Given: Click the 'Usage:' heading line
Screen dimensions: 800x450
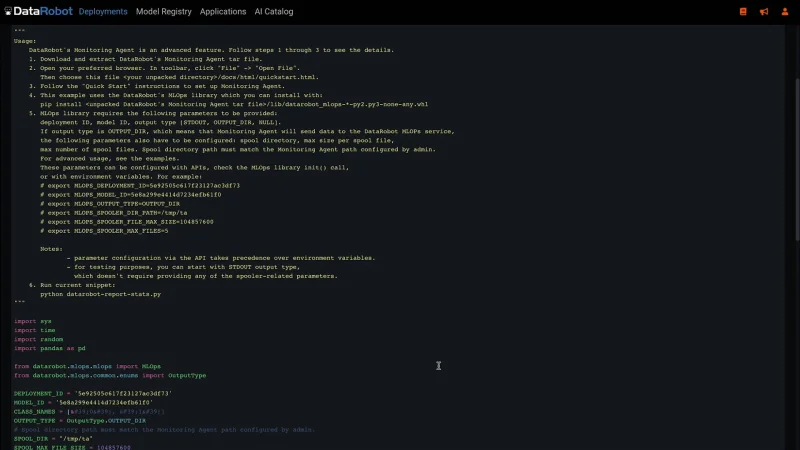Looking at the screenshot, I should click(x=25, y=41).
